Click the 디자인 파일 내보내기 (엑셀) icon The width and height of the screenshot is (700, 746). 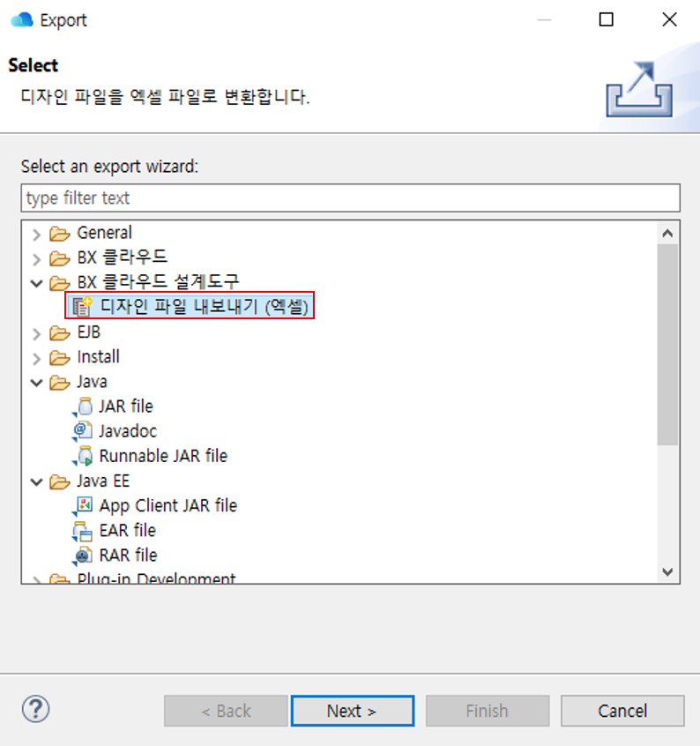84,307
